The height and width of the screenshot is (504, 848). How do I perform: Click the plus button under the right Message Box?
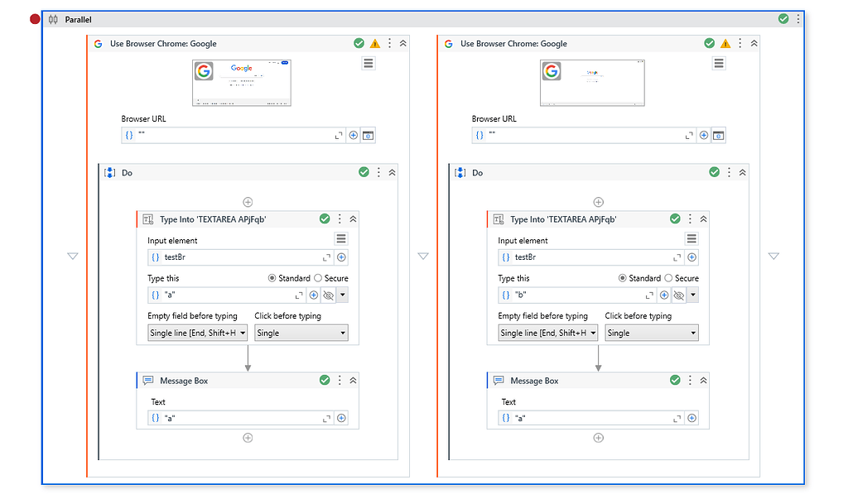599,437
